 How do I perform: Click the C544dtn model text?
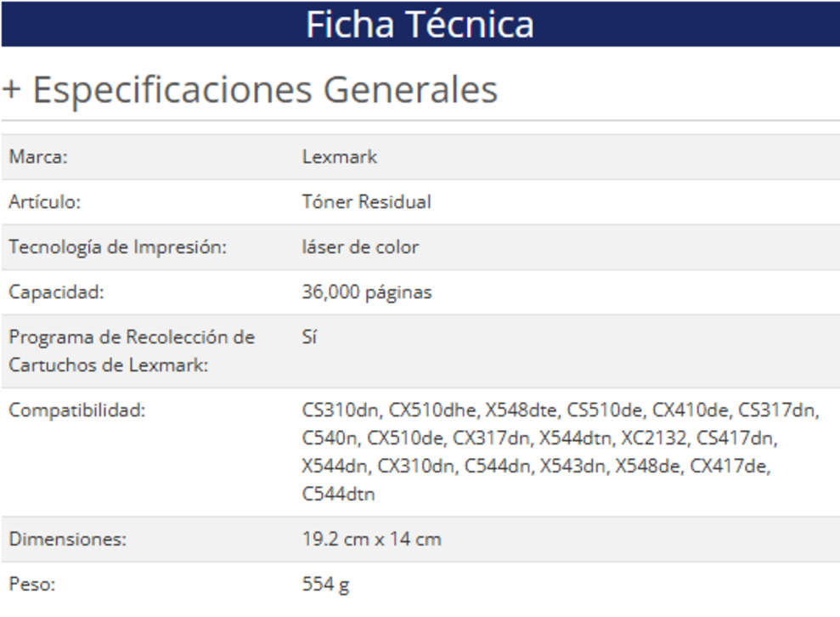(338, 494)
